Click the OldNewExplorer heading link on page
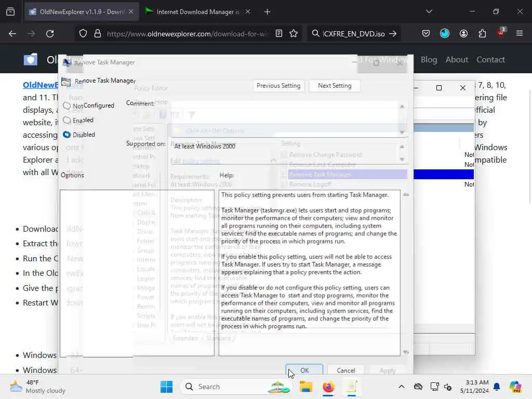The height and width of the screenshot is (399, 532). pyautogui.click(x=41, y=85)
